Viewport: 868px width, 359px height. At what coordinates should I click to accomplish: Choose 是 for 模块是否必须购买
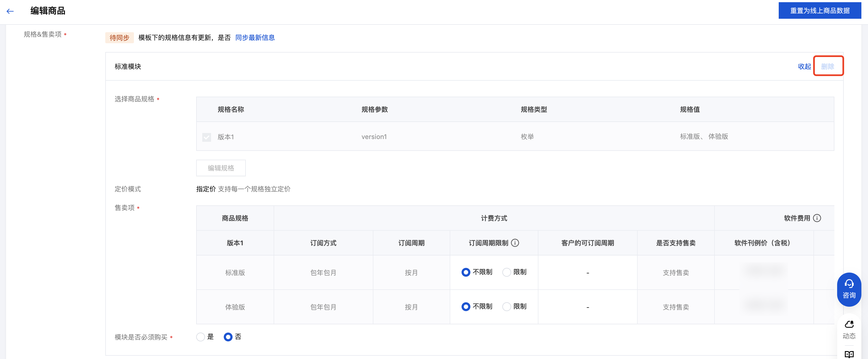click(201, 337)
